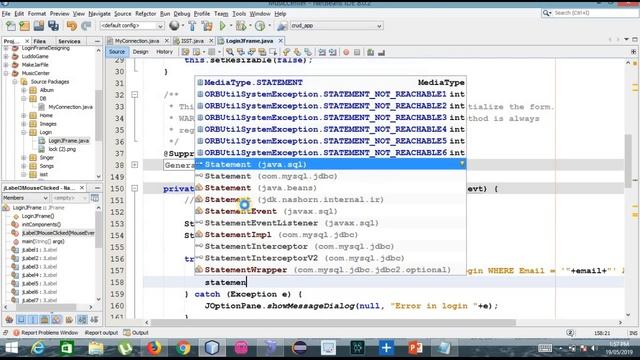This screenshot has width=640, height=360.
Task: Click the Save All toolbar icon
Action: (x=53, y=26)
